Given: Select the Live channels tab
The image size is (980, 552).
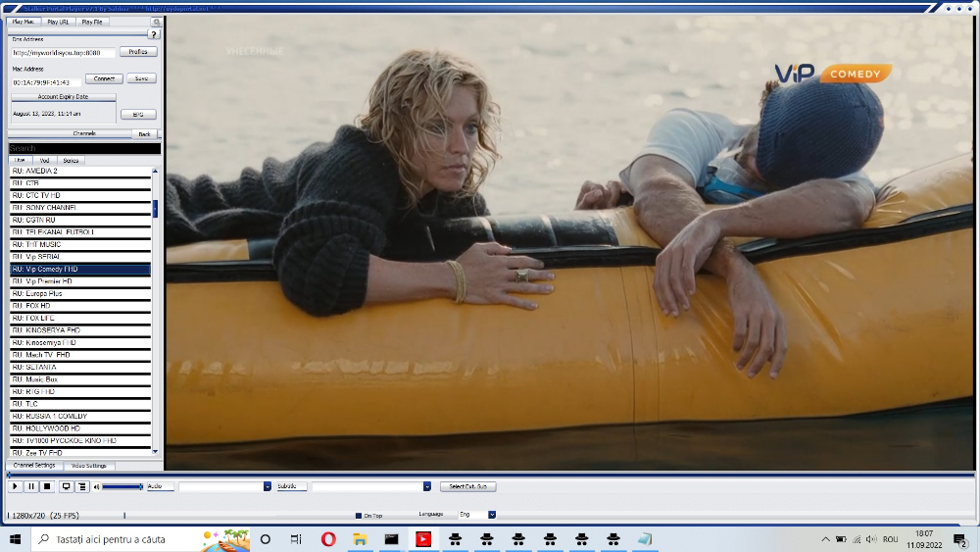Looking at the screenshot, I should 20,160.
